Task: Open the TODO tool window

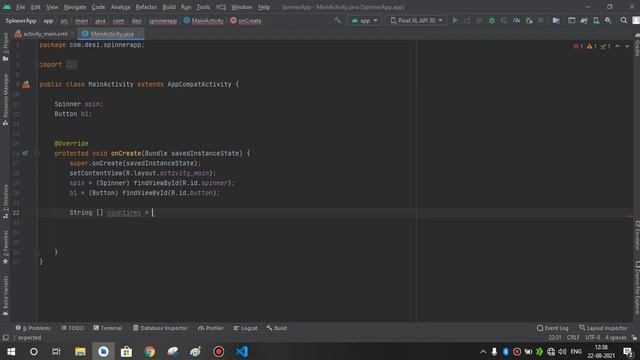Action: [x=72, y=328]
